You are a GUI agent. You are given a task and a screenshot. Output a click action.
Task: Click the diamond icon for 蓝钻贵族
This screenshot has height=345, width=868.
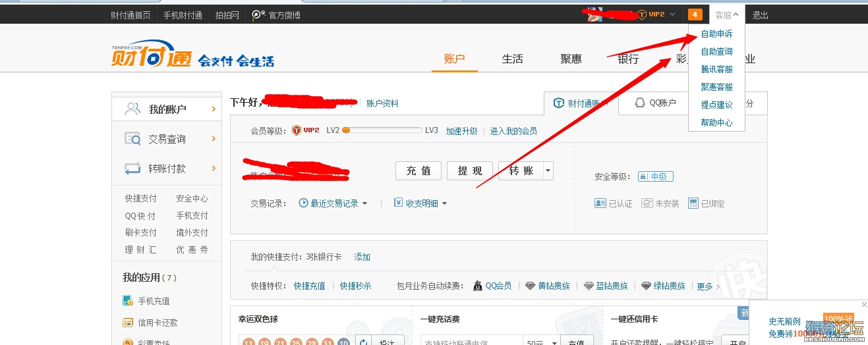[589, 286]
